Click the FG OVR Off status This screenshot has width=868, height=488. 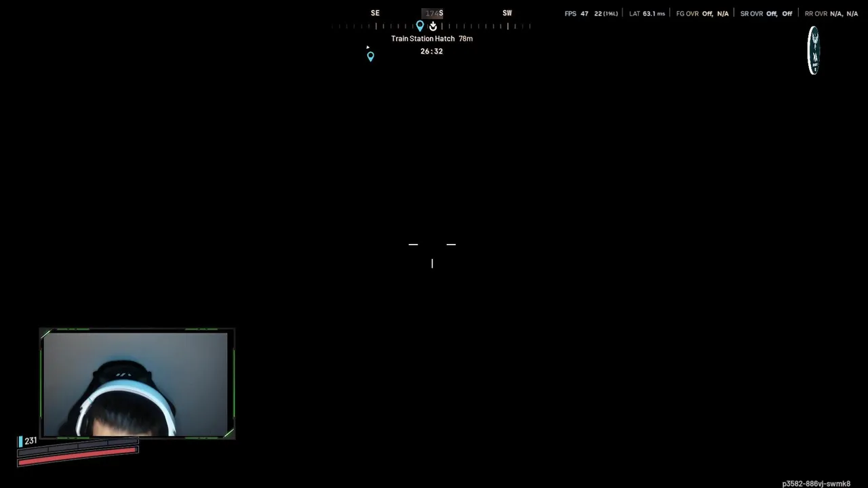(703, 14)
